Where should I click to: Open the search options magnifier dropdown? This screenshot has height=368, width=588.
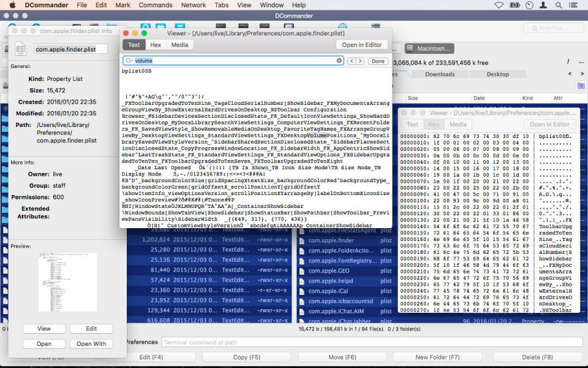129,61
